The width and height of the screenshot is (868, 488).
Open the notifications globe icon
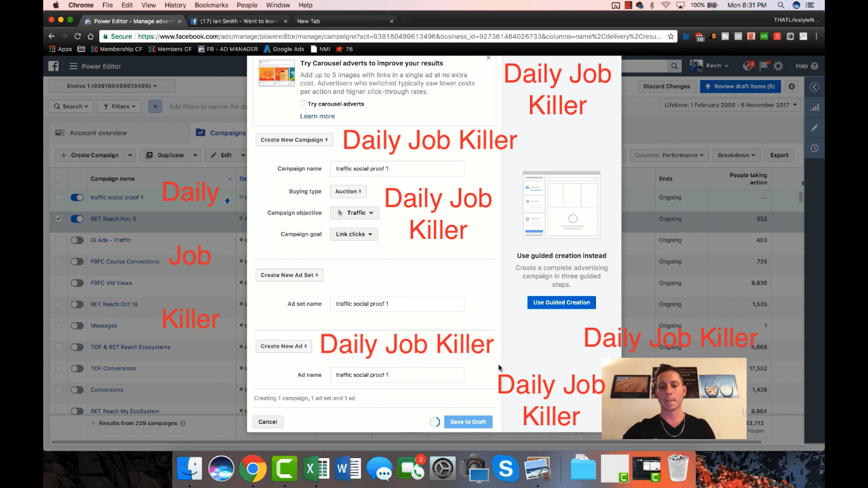(748, 66)
